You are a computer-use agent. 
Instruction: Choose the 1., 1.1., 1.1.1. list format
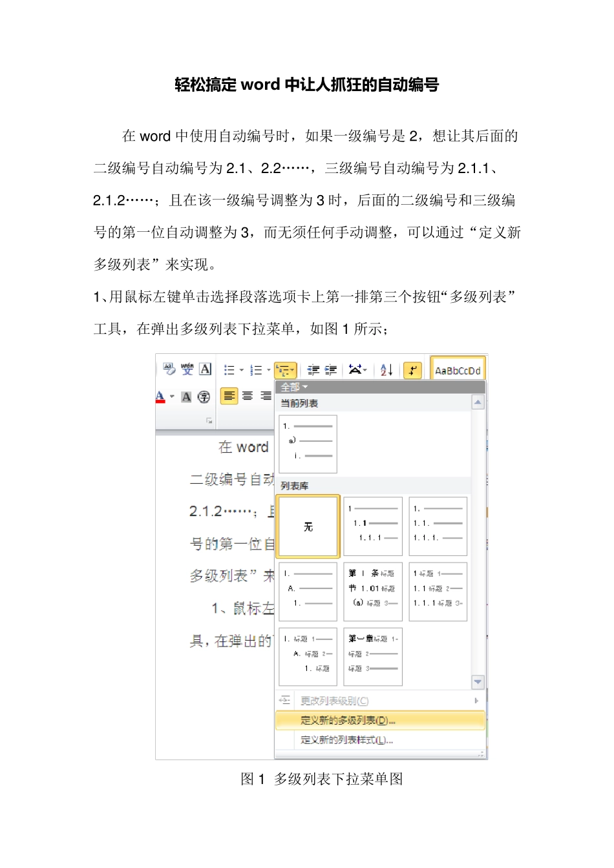pos(438,526)
